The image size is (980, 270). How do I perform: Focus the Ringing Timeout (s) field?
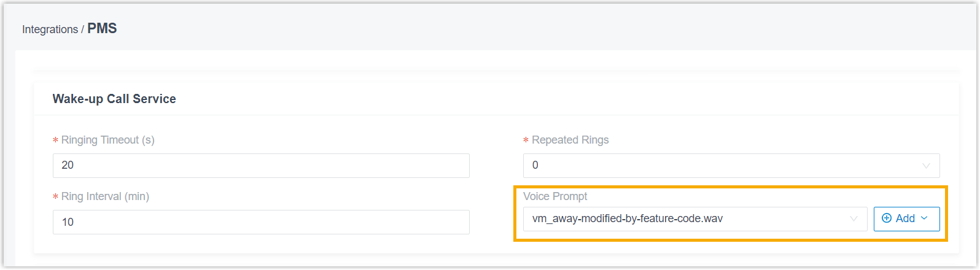click(x=261, y=166)
